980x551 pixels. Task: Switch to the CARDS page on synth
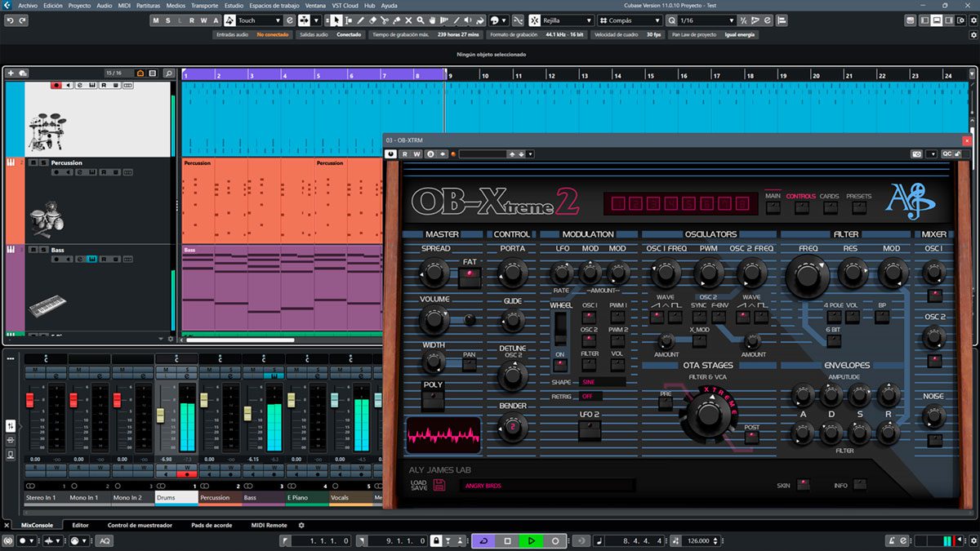click(830, 207)
